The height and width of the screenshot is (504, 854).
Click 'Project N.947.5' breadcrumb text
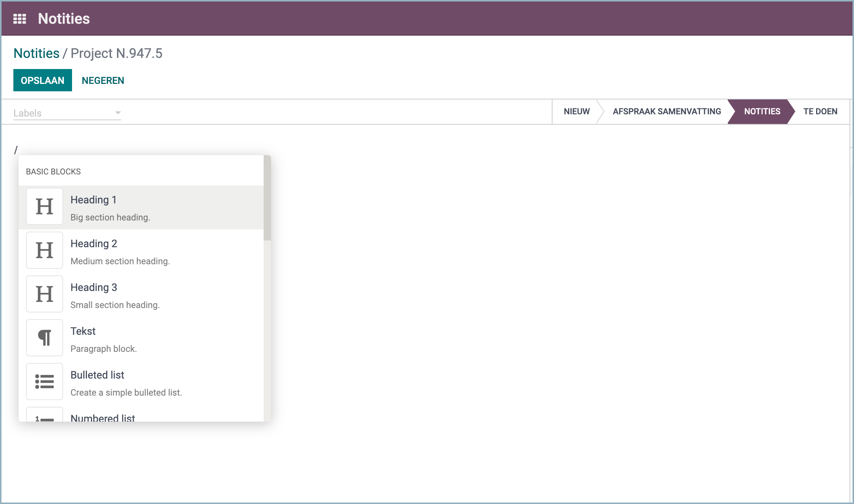(117, 53)
